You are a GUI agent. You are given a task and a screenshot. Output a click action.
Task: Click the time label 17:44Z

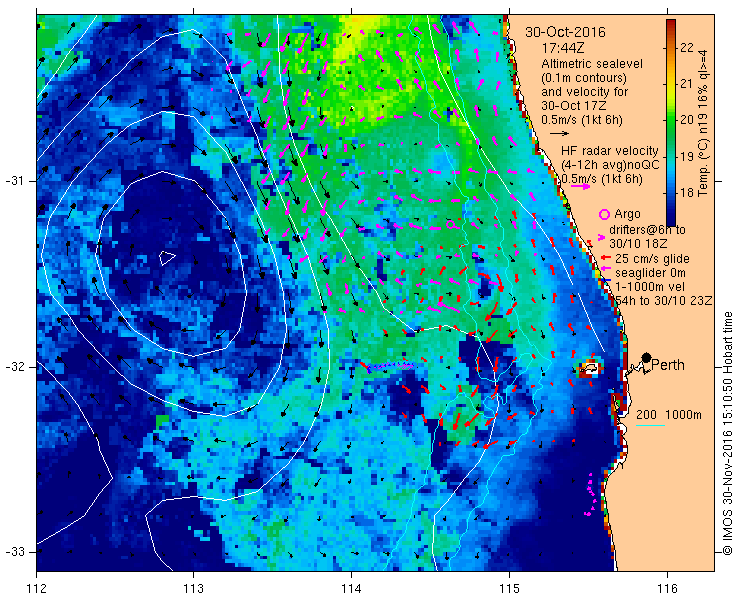tap(564, 49)
